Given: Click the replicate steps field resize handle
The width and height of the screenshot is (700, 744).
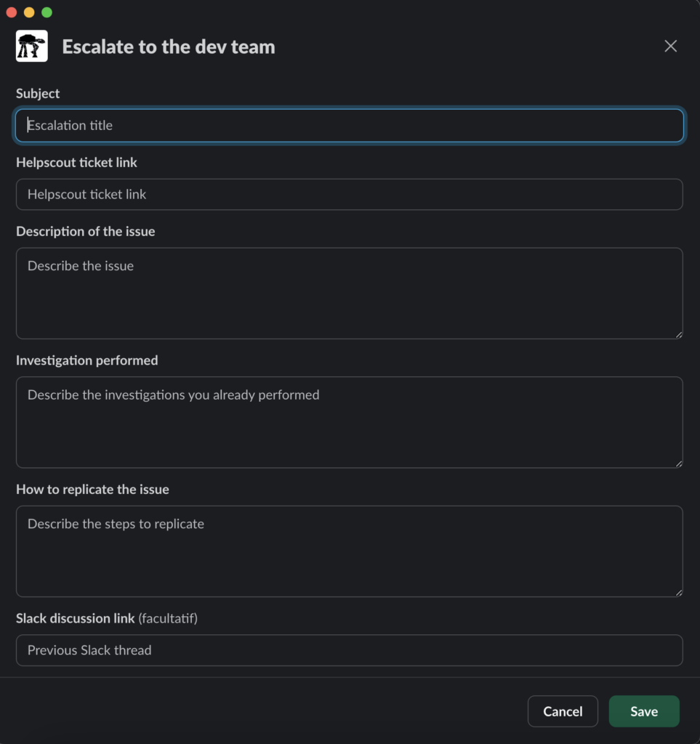Looking at the screenshot, I should pyautogui.click(x=678, y=592).
